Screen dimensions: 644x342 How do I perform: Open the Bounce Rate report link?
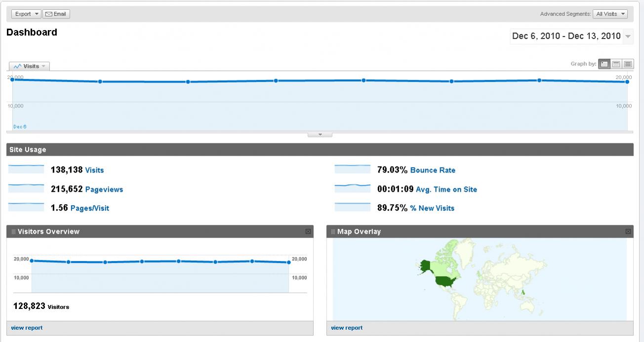pos(433,170)
